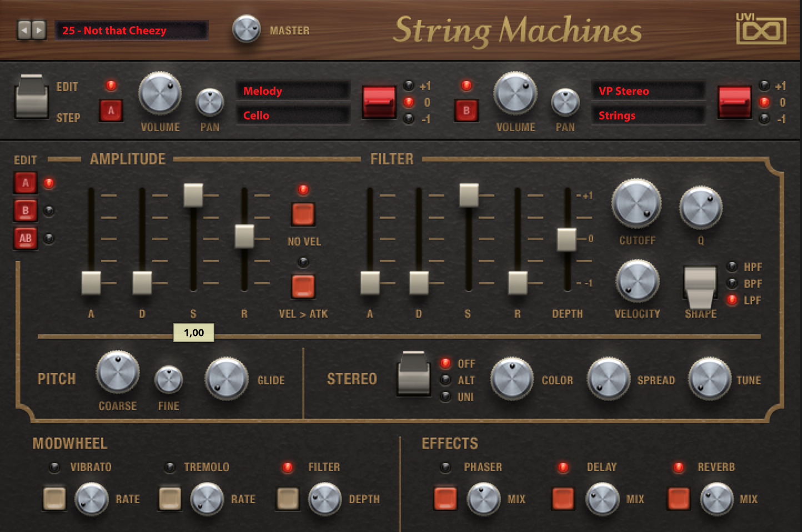Click filter Attack slider handle
This screenshot has width=802, height=532.
click(370, 283)
